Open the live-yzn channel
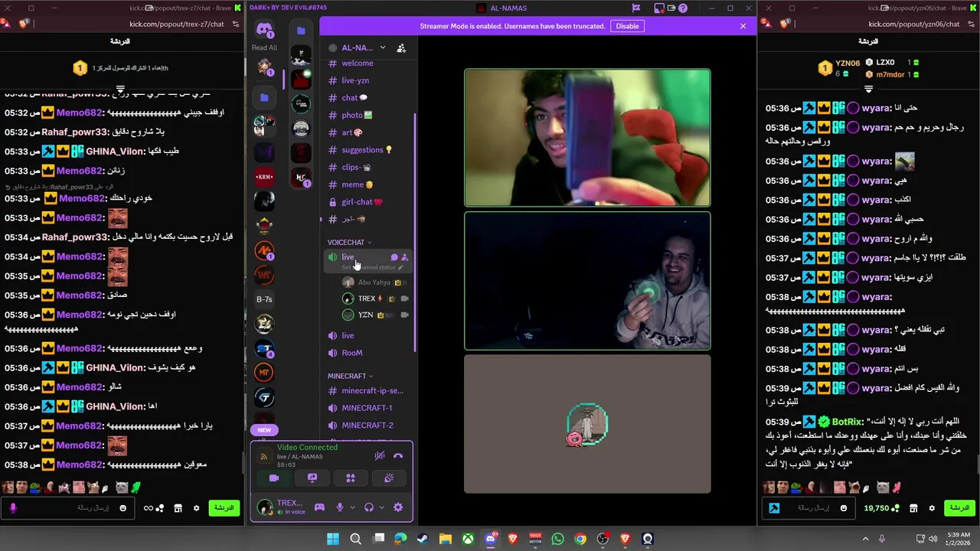 [x=356, y=80]
